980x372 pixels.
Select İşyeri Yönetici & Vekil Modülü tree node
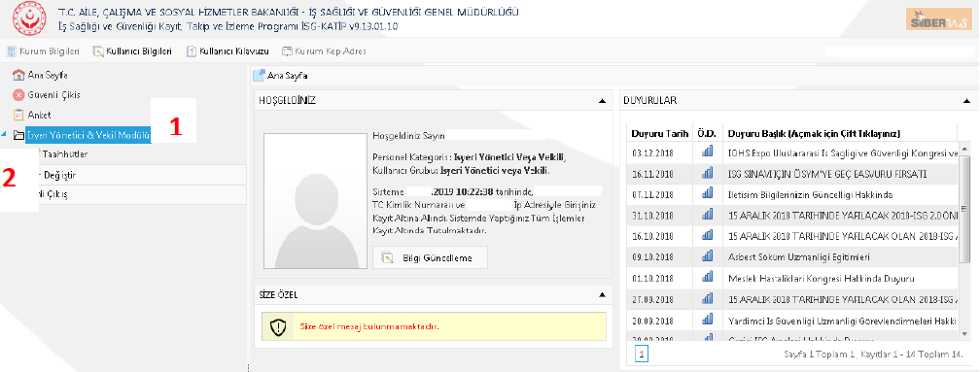(x=88, y=134)
